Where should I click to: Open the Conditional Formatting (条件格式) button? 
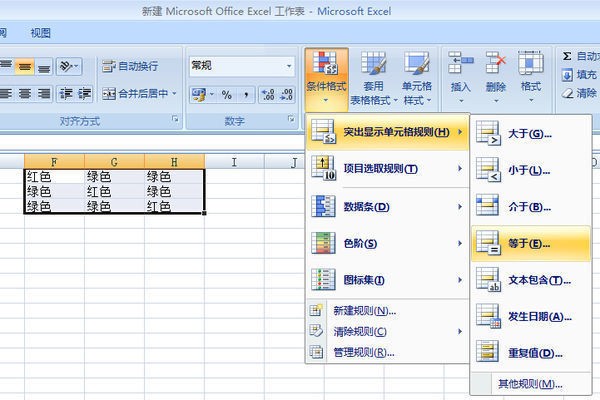click(326, 79)
